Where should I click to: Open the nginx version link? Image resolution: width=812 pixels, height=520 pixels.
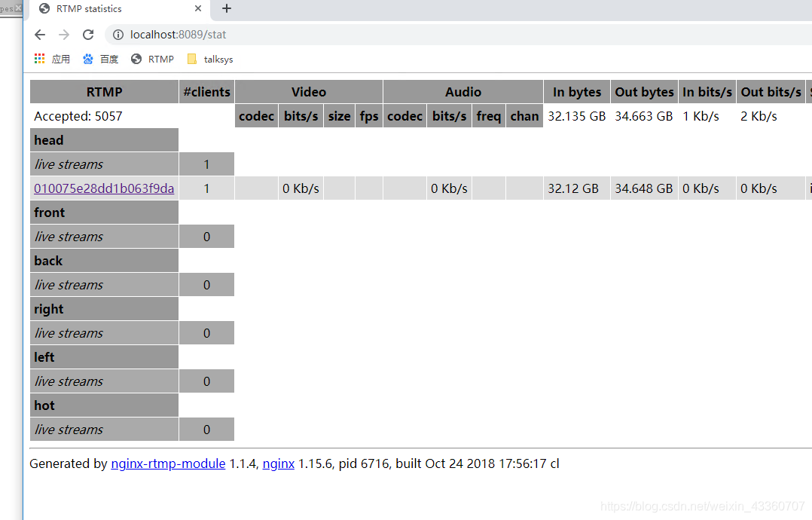(x=278, y=463)
